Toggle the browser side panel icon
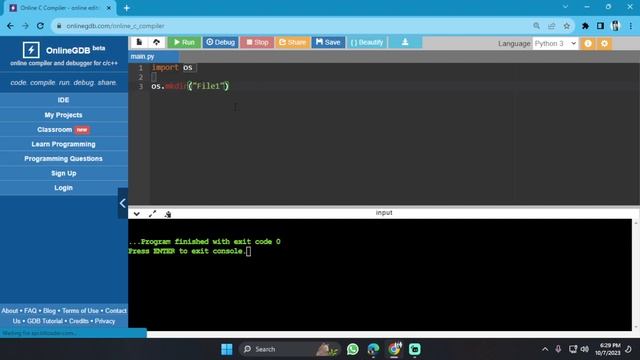 click(x=600, y=26)
